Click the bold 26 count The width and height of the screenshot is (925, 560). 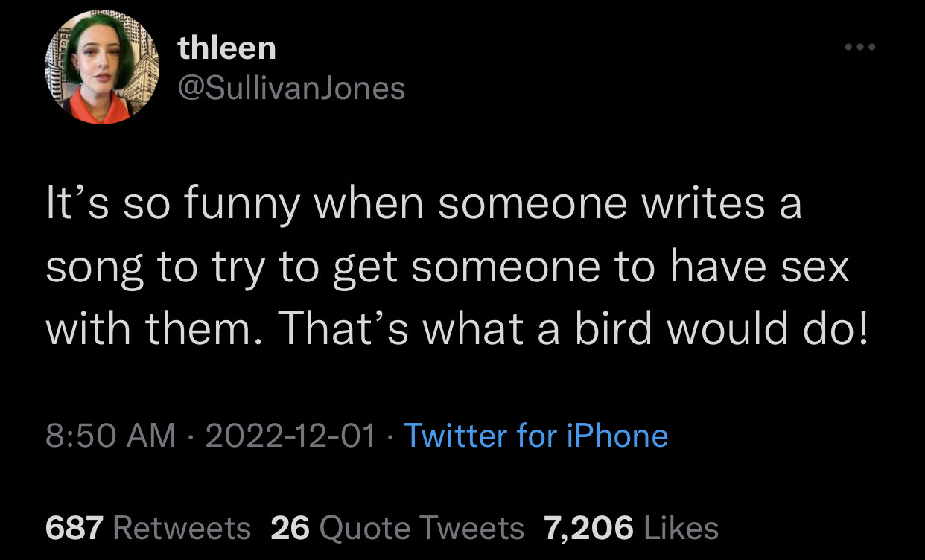[x=290, y=528]
